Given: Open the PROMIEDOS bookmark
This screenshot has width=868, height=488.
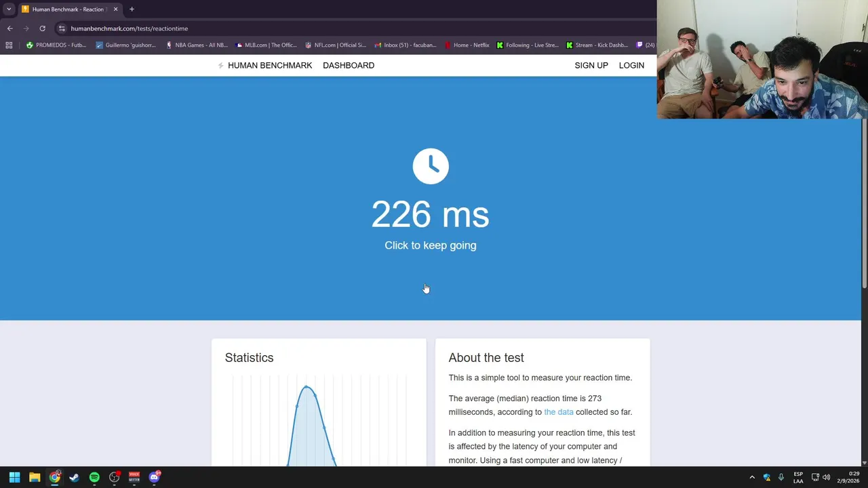Looking at the screenshot, I should pyautogui.click(x=56, y=45).
